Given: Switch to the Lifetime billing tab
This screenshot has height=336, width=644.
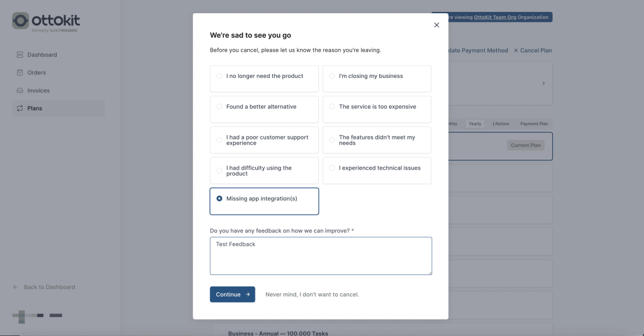Looking at the screenshot, I should (501, 124).
